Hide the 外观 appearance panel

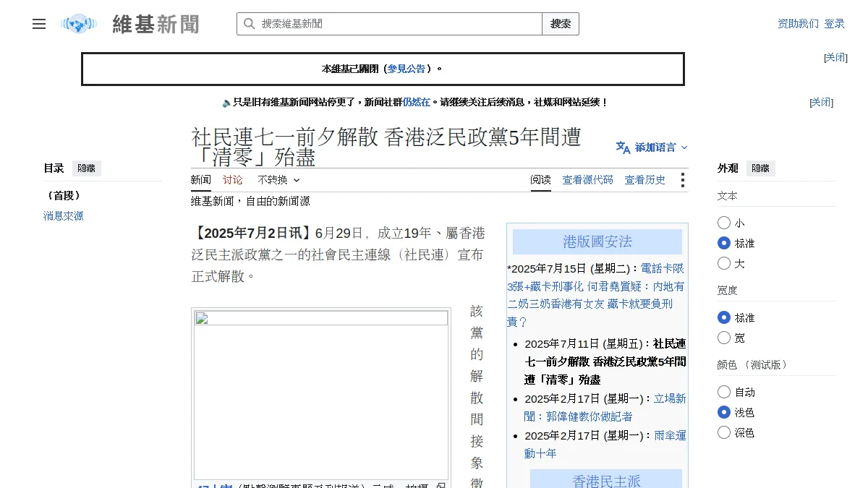761,168
